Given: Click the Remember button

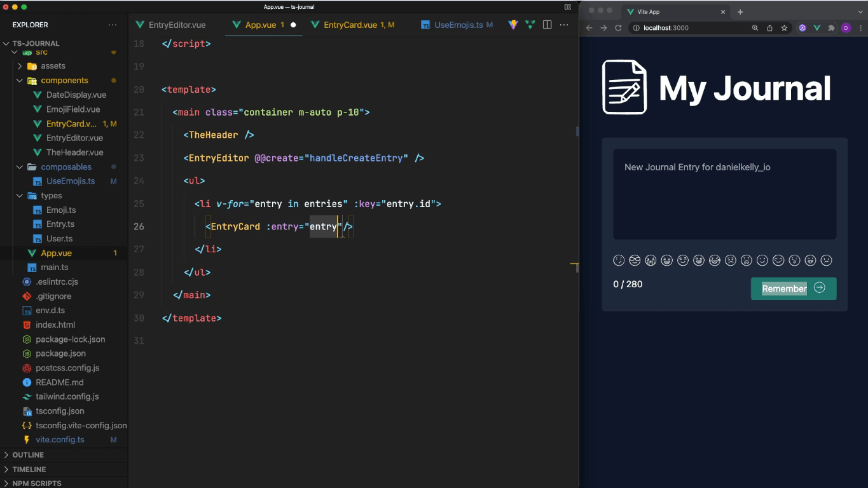Looking at the screenshot, I should (794, 288).
